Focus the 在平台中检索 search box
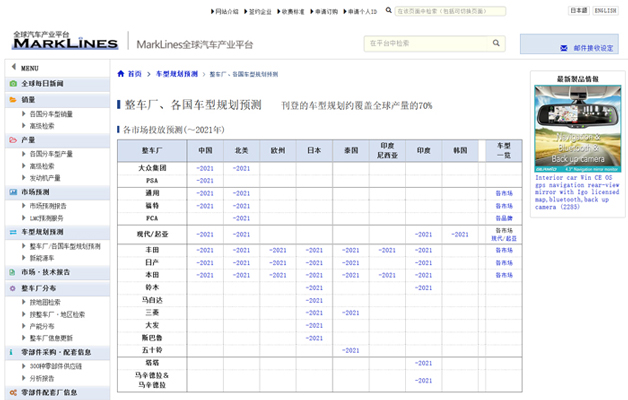This screenshot has width=628, height=400. (427, 43)
